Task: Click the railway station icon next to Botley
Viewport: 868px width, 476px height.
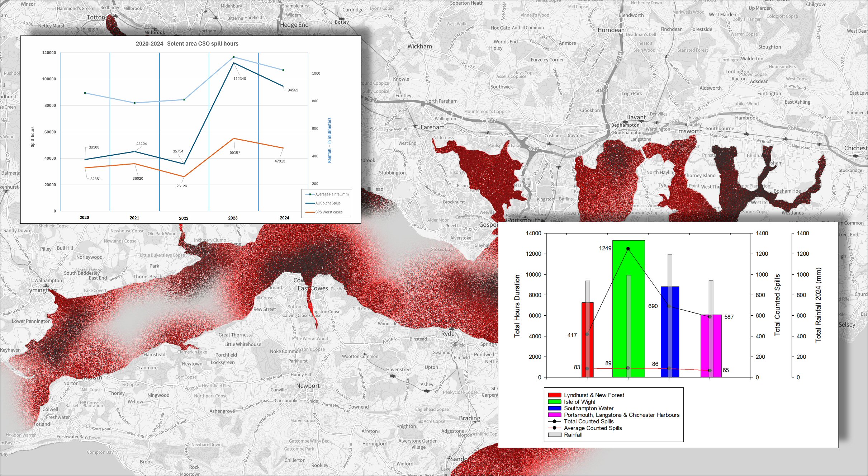Action: point(342,19)
